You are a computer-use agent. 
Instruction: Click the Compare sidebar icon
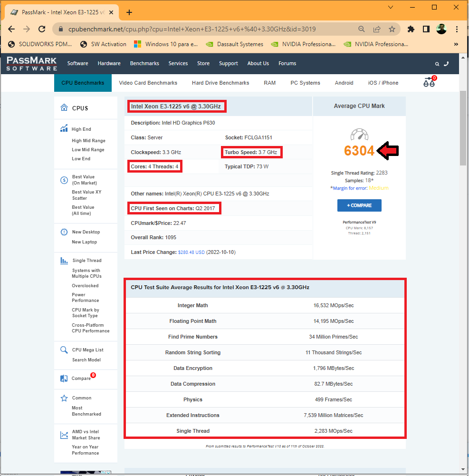coord(64,378)
